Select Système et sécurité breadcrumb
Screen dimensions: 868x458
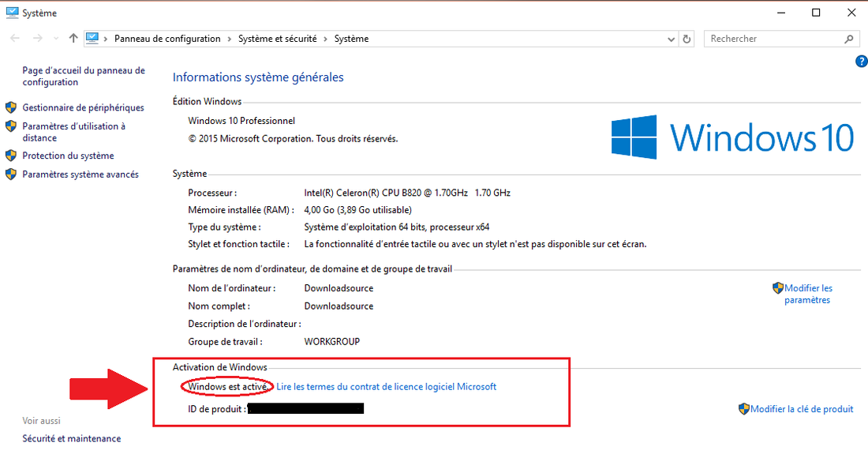pyautogui.click(x=277, y=39)
